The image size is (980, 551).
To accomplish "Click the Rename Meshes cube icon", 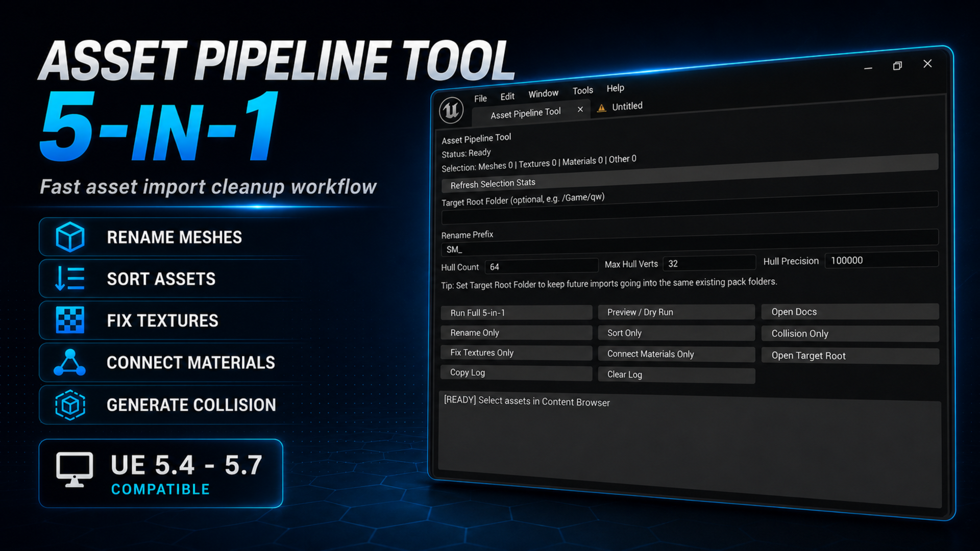I will (x=70, y=237).
